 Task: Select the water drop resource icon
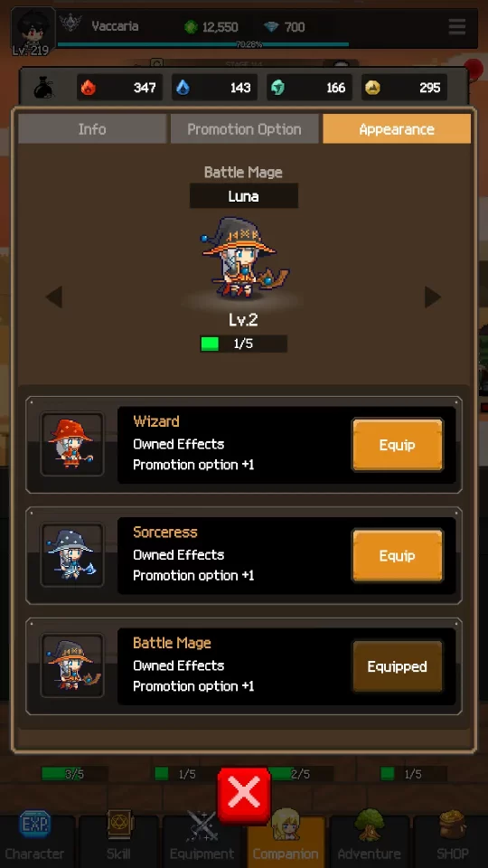183,88
